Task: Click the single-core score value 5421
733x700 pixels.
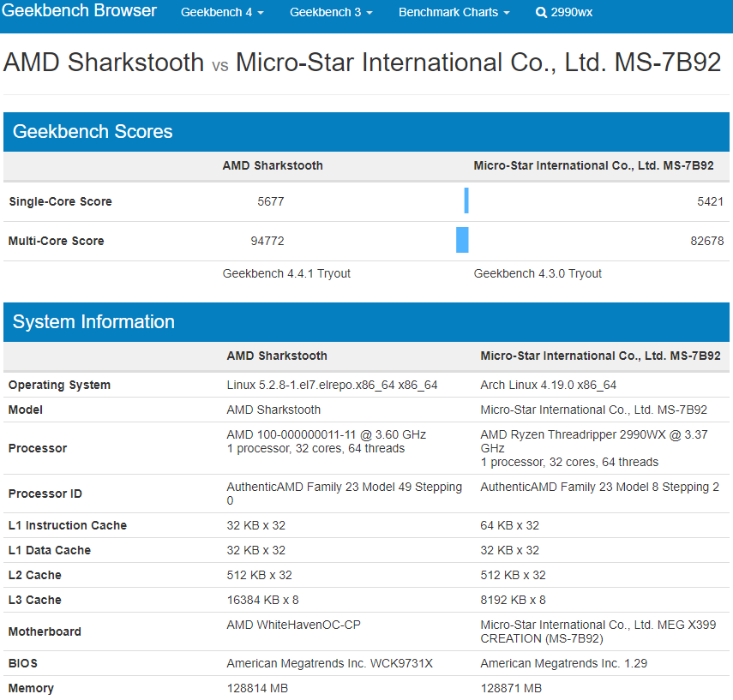Action: click(710, 201)
